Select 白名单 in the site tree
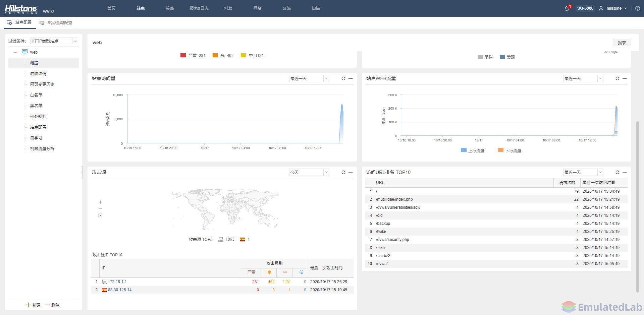The width and height of the screenshot is (644, 315). tap(36, 95)
